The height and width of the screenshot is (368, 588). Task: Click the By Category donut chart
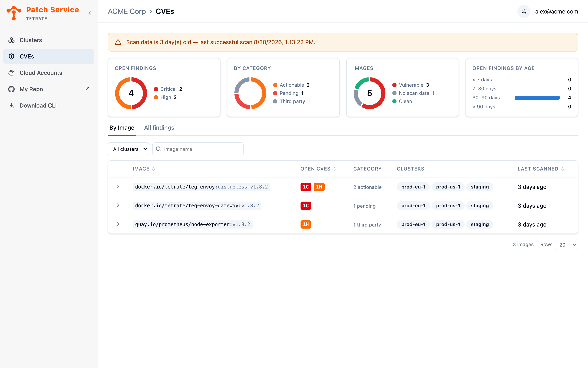250,93
